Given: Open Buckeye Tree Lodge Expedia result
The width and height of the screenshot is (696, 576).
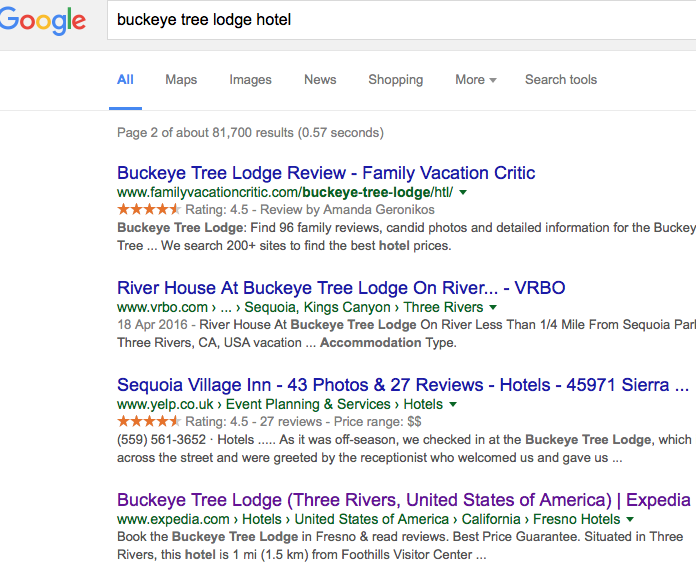Looking at the screenshot, I should click(404, 500).
